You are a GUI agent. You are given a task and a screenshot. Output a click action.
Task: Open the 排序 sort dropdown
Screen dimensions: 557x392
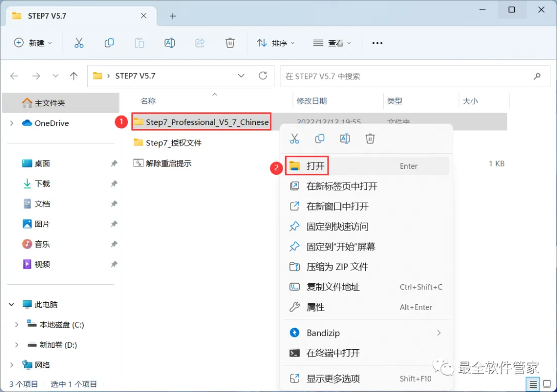(x=276, y=43)
